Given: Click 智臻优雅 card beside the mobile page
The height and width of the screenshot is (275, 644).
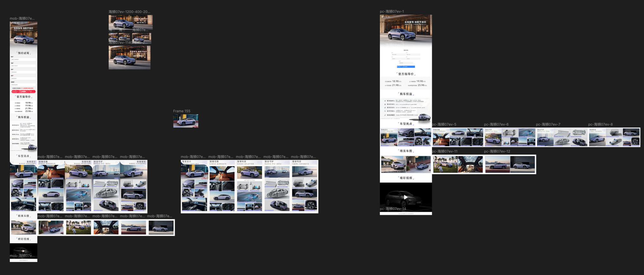Looking at the screenshot, I should [x=51, y=186].
